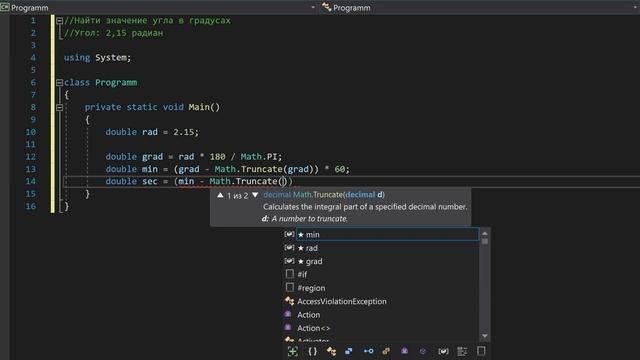Collapse the class Programm block fold marker
Image resolution: width=640 pixels, height=360 pixels.
point(60,82)
